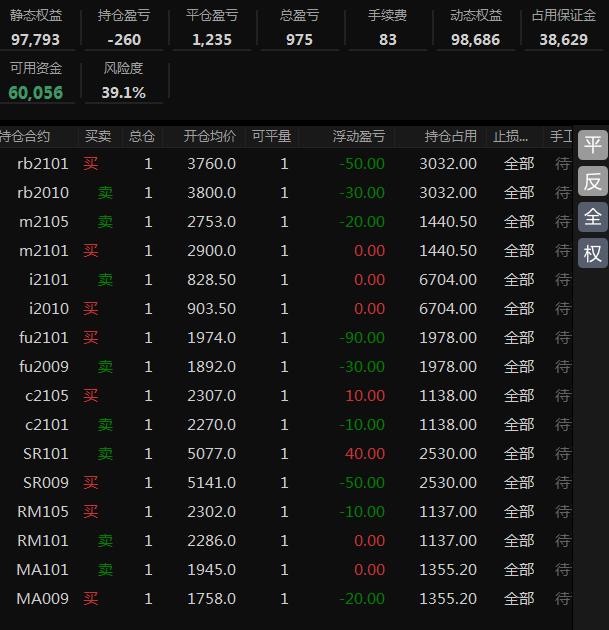Click open price 903.50 for i2010
609x630 pixels.
coord(211,309)
